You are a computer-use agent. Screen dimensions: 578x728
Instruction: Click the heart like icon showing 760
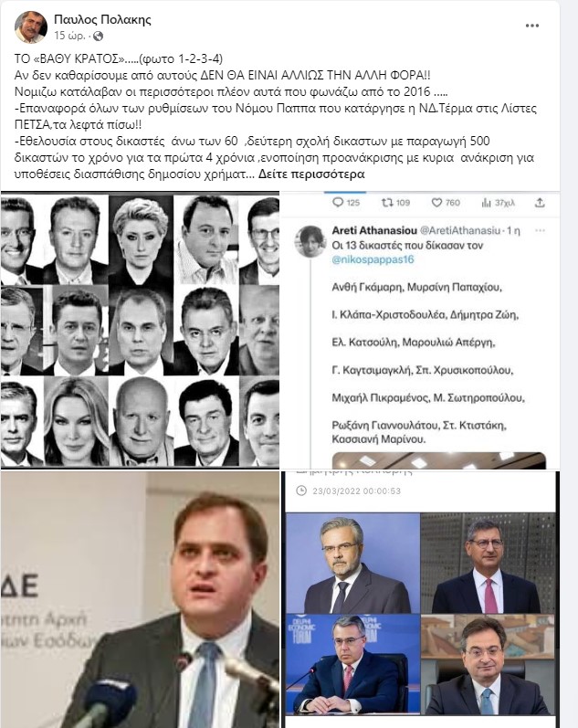coord(436,203)
